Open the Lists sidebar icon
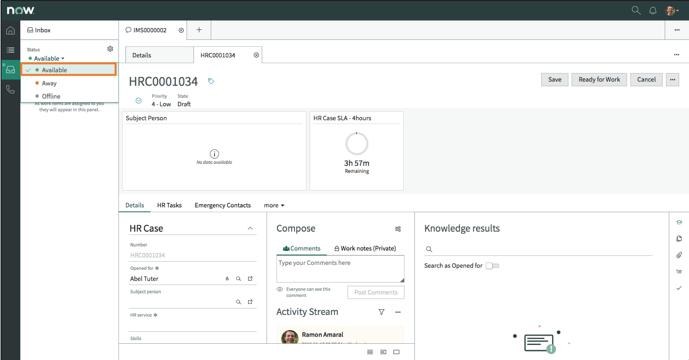The height and width of the screenshot is (360, 689). click(10, 50)
